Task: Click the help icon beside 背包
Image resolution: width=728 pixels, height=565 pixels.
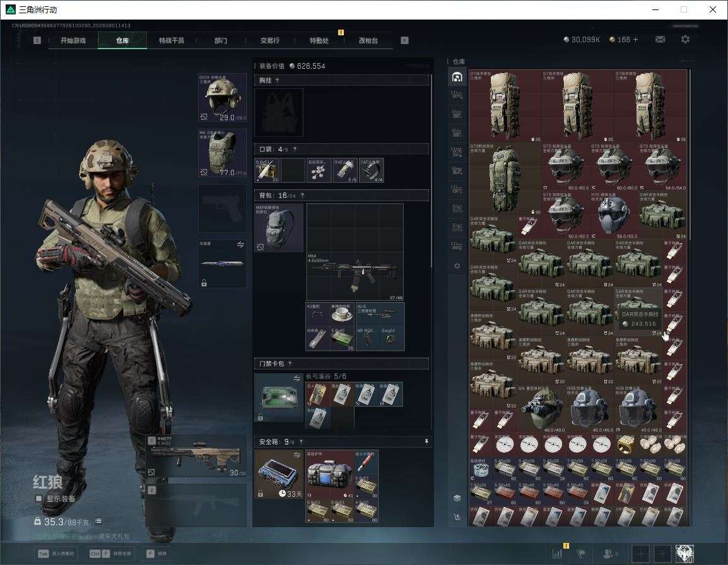Action: (302, 195)
